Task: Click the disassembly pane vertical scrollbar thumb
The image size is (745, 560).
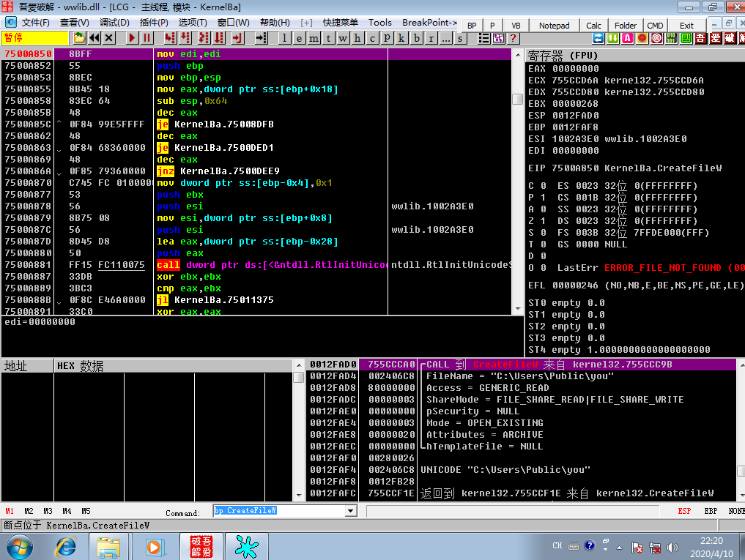Action: (517, 100)
